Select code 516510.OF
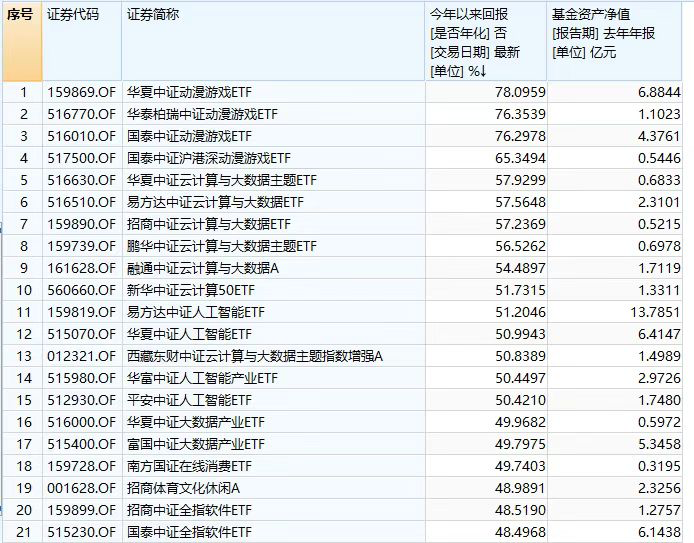 pyautogui.click(x=81, y=202)
